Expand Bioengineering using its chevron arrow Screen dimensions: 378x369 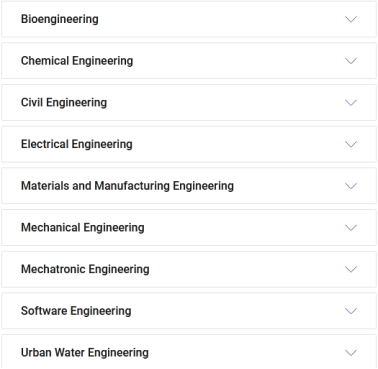pos(351,19)
